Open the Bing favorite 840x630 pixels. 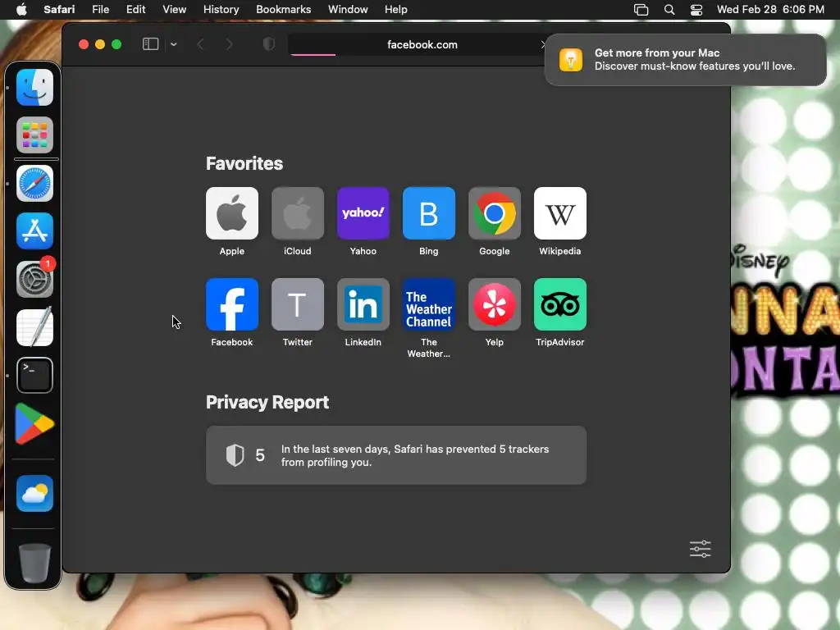click(x=428, y=213)
